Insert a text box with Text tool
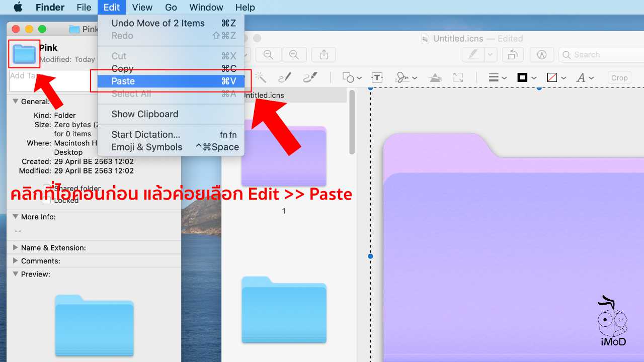The width and height of the screenshot is (644, 362). [377, 77]
